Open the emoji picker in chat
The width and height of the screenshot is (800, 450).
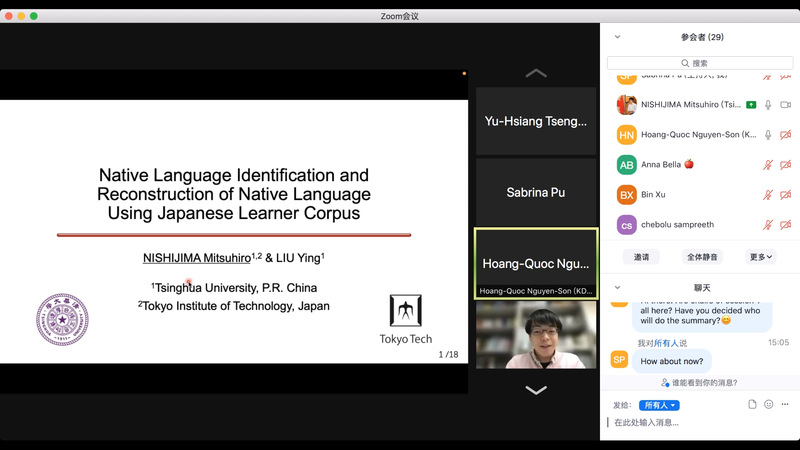768,404
